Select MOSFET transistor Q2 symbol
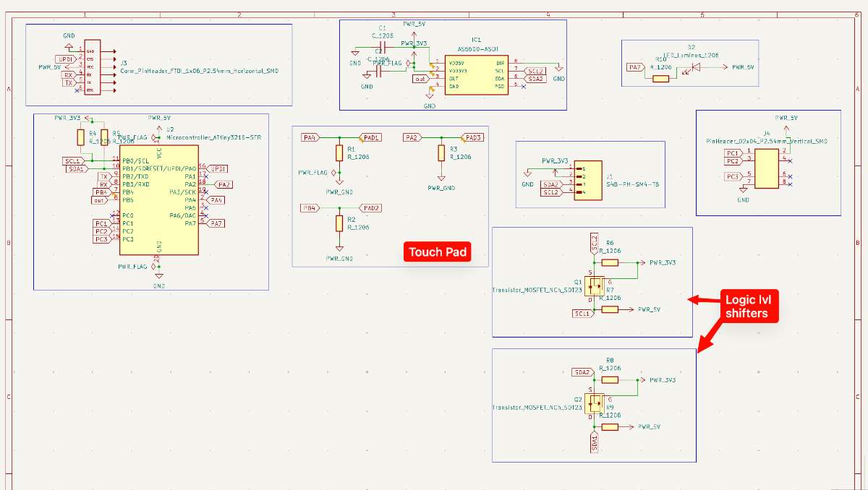The image size is (868, 490). 595,403
